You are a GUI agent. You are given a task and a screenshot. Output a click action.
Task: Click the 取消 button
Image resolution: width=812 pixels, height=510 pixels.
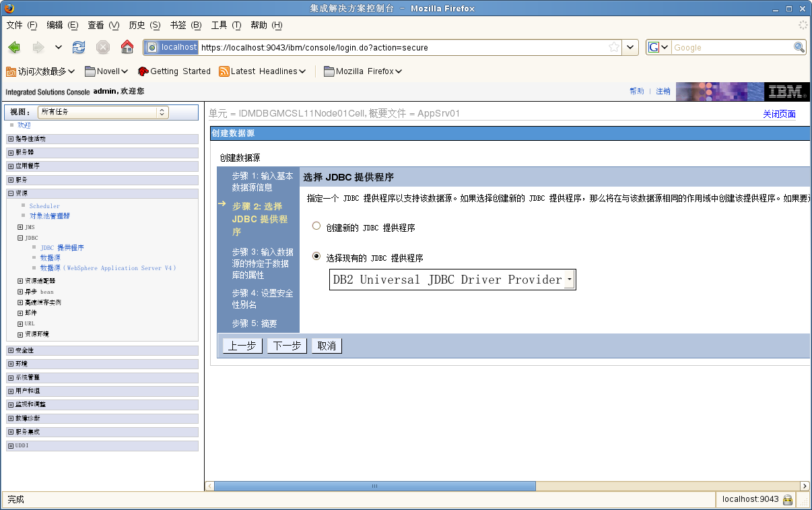point(327,346)
